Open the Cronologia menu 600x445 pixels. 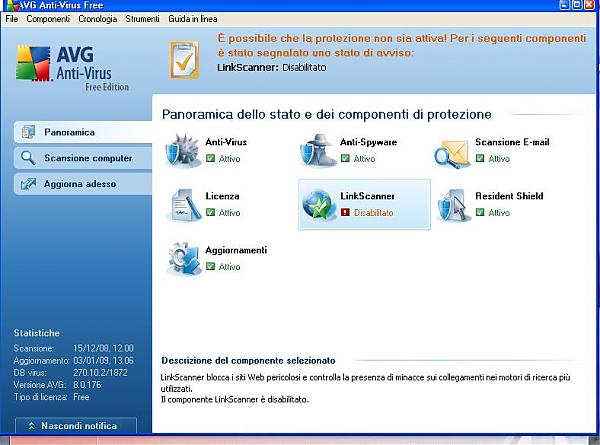pyautogui.click(x=98, y=19)
